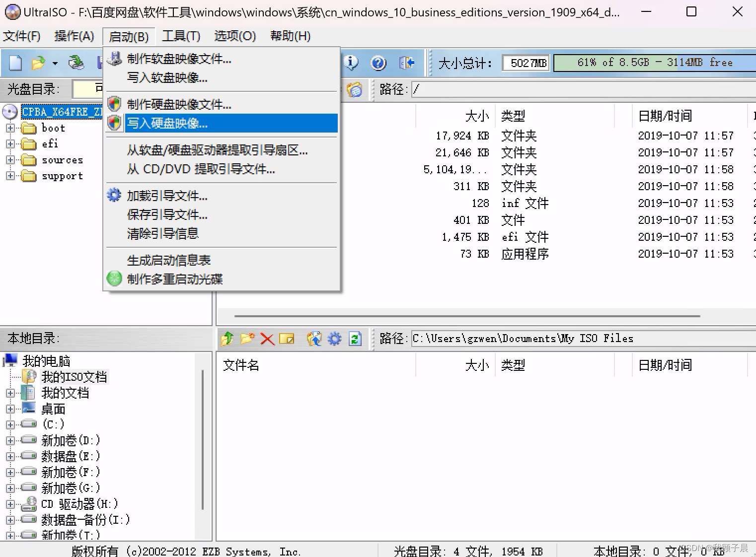The width and height of the screenshot is (756, 557).
Task: Expand the (C:) drive node
Action: pos(10,424)
